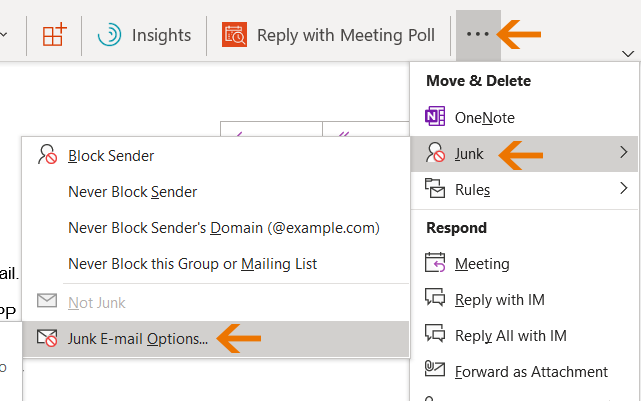Viewport: 641px width, 401px height.
Task: Click the Junk E-mail Options envelope icon
Action: tap(47, 338)
